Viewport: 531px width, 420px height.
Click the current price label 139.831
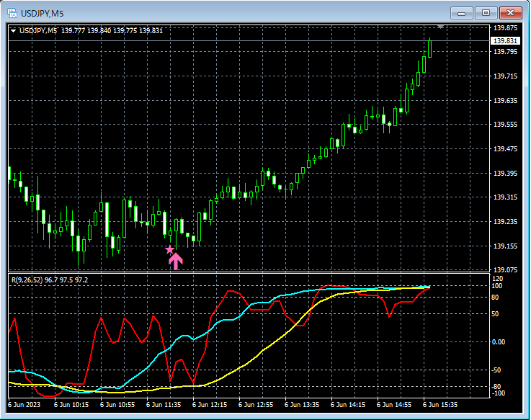pos(505,40)
